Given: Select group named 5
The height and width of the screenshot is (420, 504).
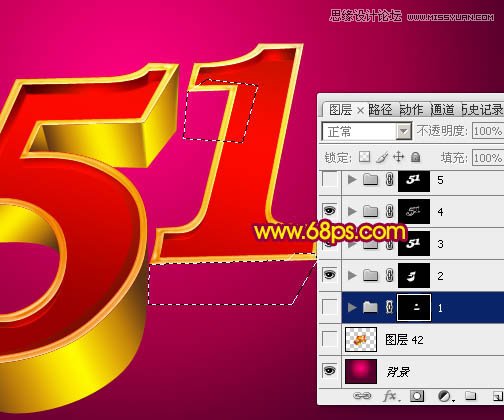Looking at the screenshot, I should (x=440, y=180).
